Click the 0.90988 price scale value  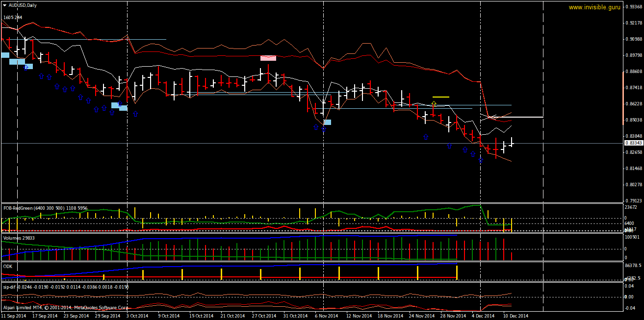(x=633, y=39)
